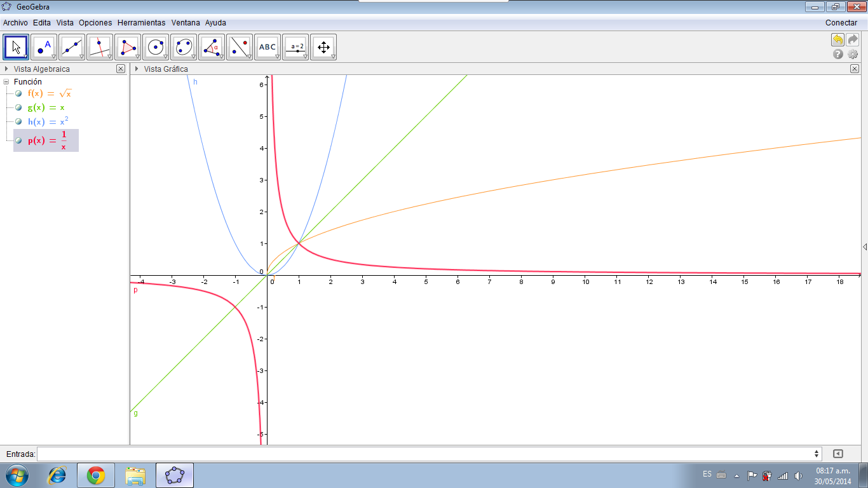Select the ABC Insert Text tool
868x488 pixels.
tap(268, 47)
